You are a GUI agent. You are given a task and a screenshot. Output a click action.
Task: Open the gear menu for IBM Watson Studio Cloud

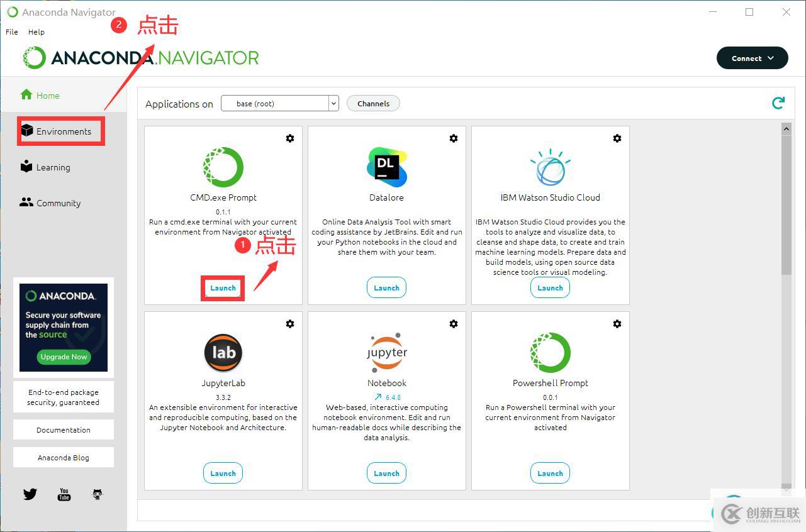(x=617, y=138)
